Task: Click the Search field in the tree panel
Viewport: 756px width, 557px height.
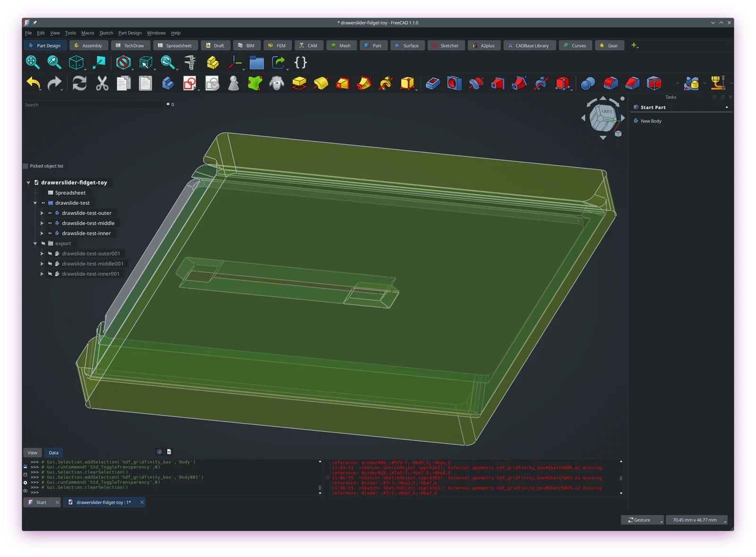Action: click(x=94, y=105)
